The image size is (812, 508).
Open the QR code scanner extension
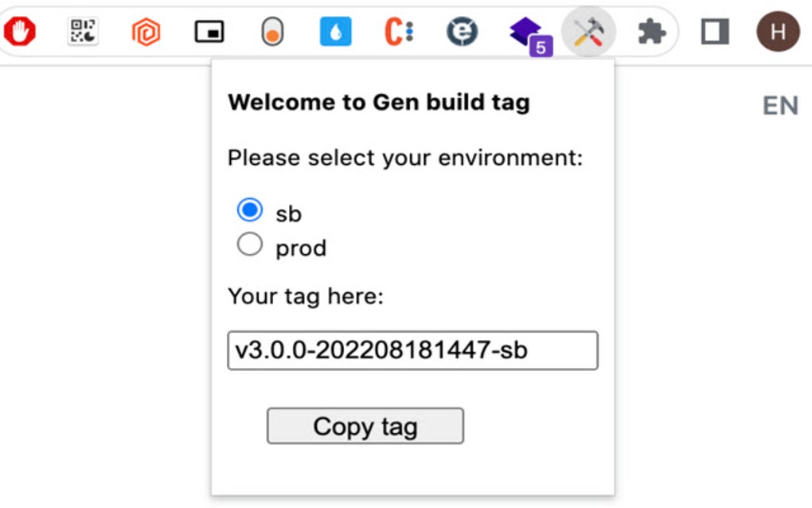pos(83,29)
